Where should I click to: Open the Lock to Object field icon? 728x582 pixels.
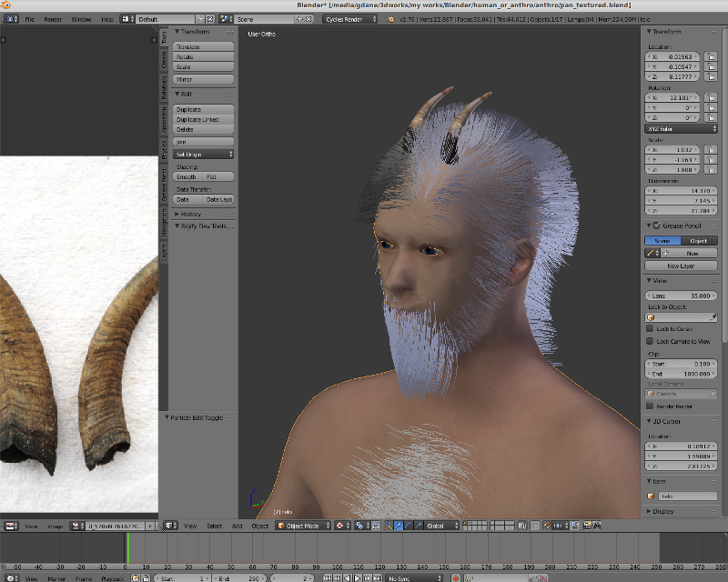pyautogui.click(x=652, y=317)
